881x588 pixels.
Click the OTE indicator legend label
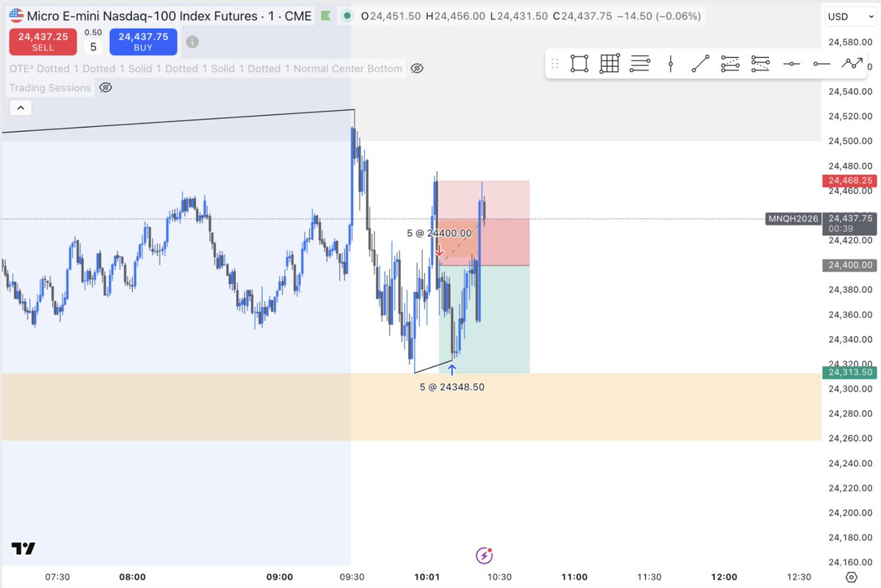click(206, 68)
